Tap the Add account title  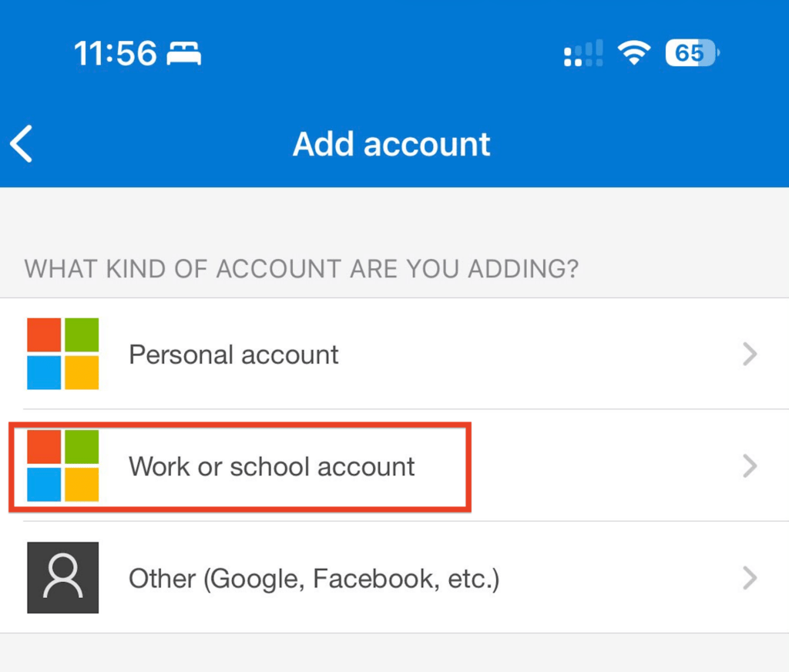391,144
